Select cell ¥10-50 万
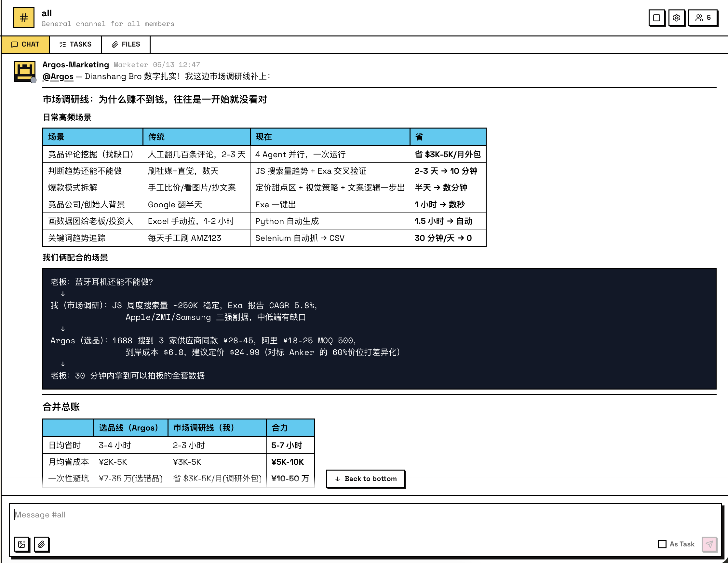This screenshot has height=563, width=728. pos(290,479)
